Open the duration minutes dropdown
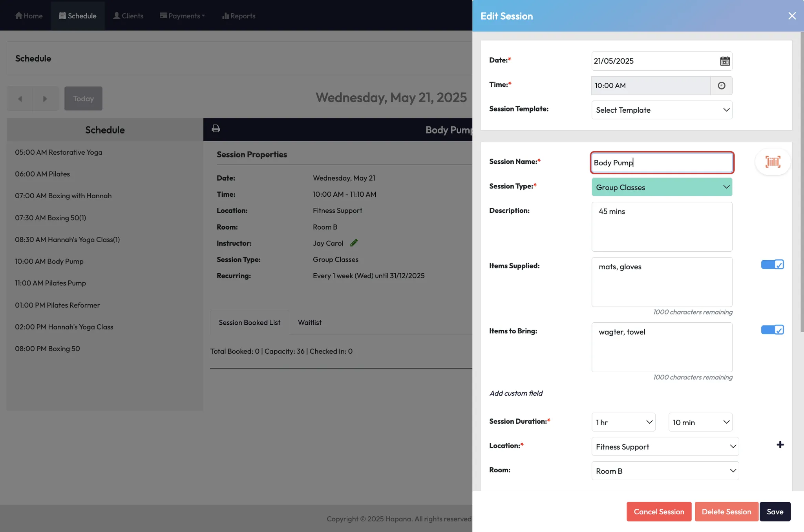 pos(700,422)
